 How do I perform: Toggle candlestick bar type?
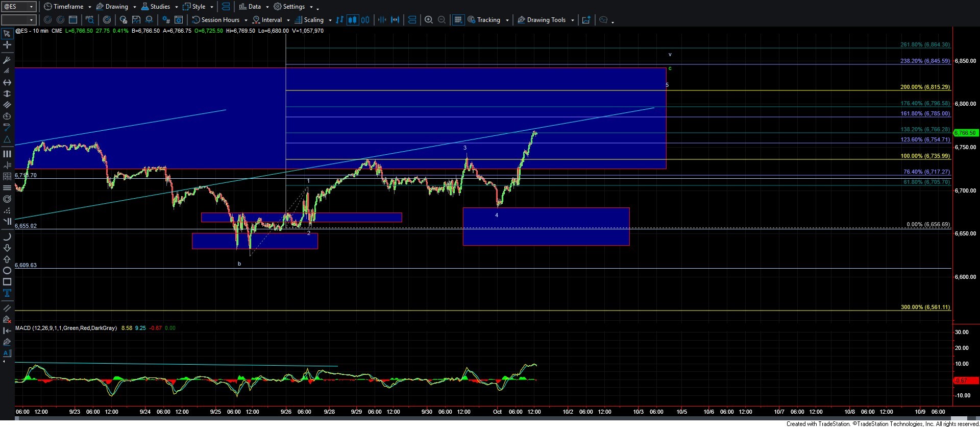[x=352, y=20]
